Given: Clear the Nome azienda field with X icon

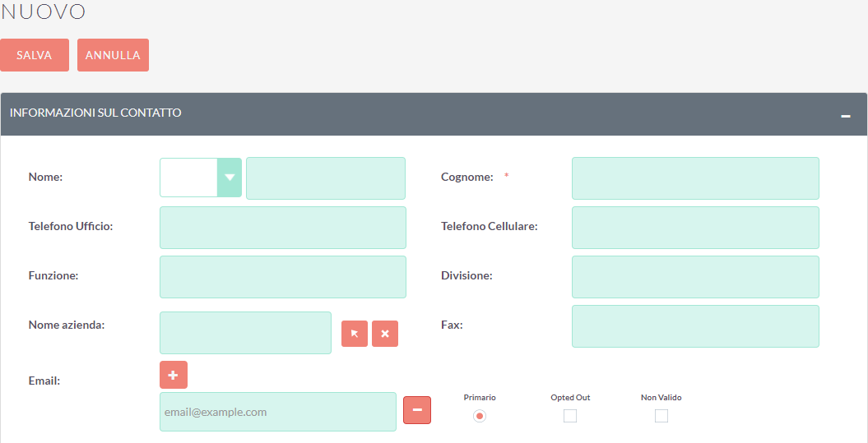Looking at the screenshot, I should (385, 334).
